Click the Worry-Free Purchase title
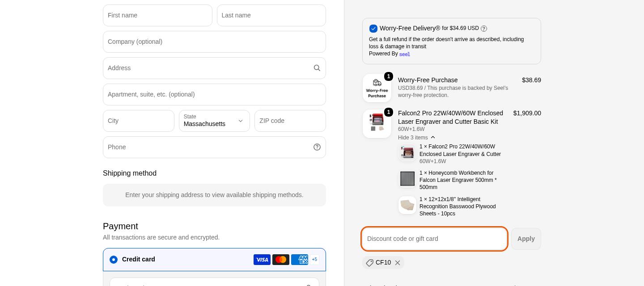The height and width of the screenshot is (286, 644). (x=428, y=80)
